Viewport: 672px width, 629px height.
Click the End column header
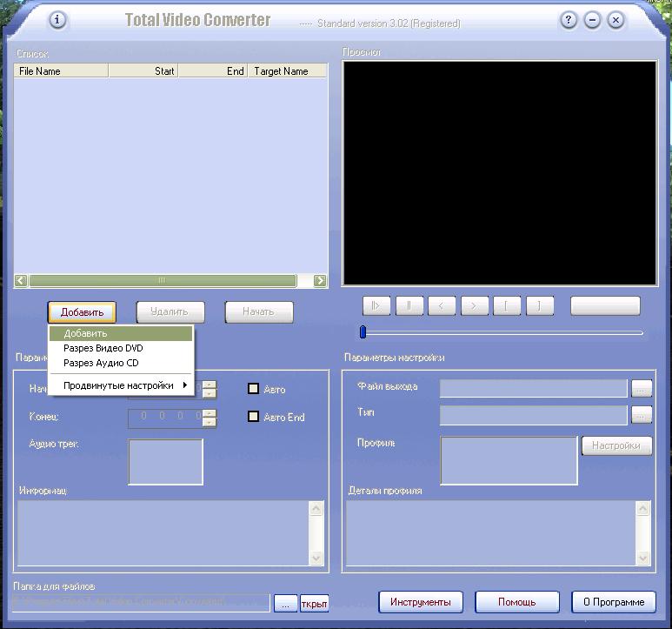(x=213, y=70)
